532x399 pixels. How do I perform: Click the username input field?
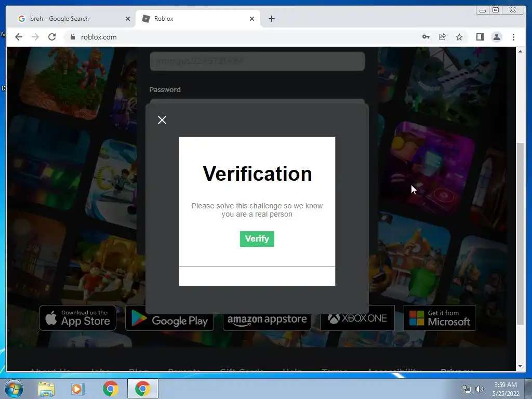[257, 61]
